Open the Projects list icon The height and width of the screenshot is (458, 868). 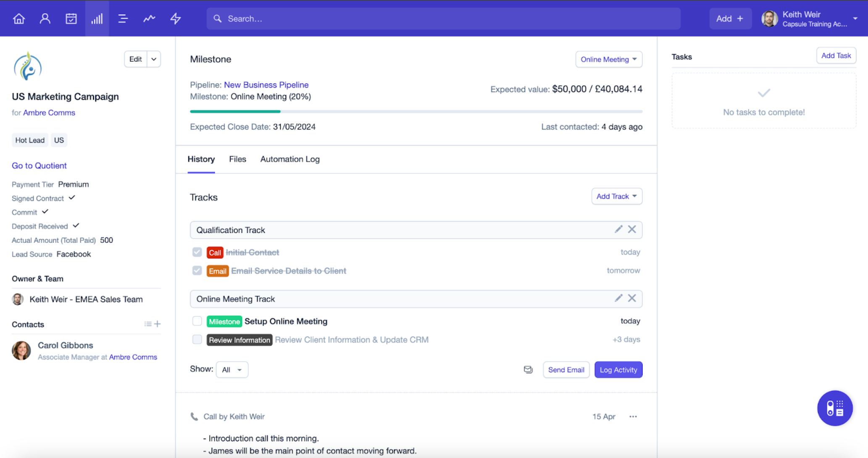point(123,18)
